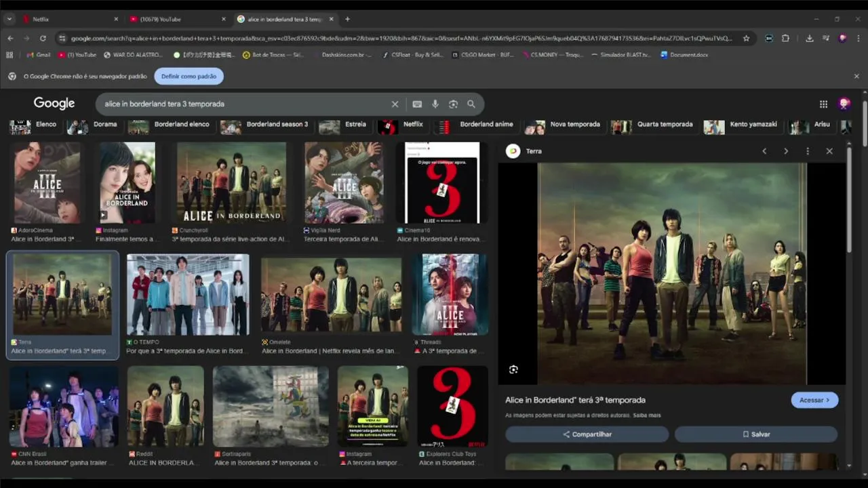
Task: Open Saiba mais link
Action: point(647,415)
